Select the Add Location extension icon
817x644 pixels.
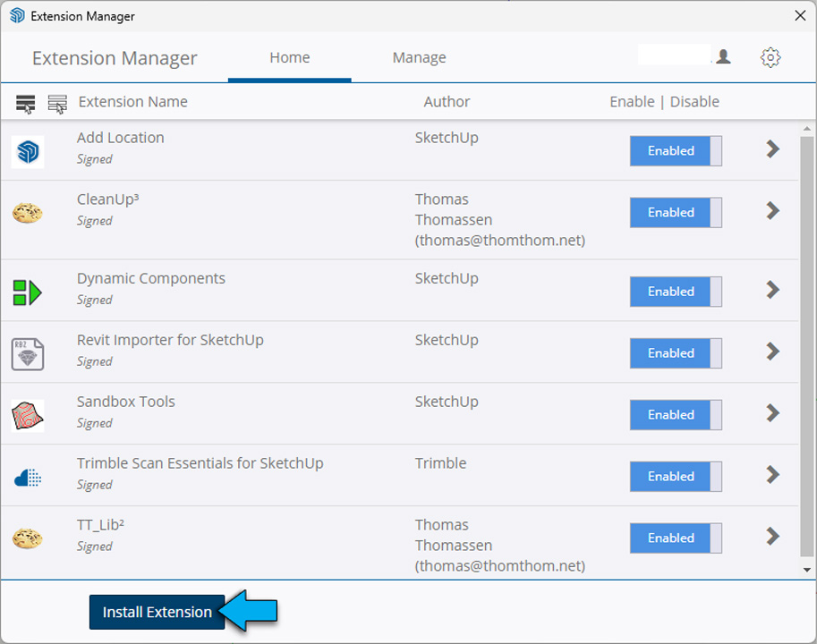28,150
